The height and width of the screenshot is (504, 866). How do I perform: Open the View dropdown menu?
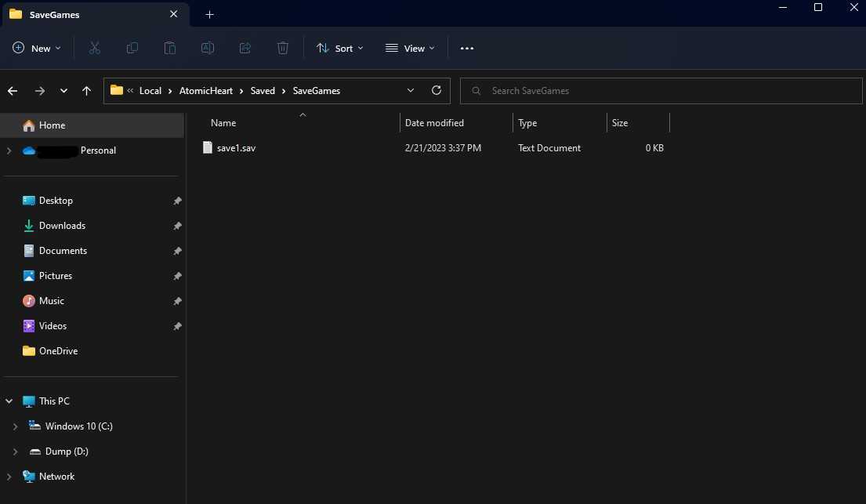pyautogui.click(x=410, y=48)
